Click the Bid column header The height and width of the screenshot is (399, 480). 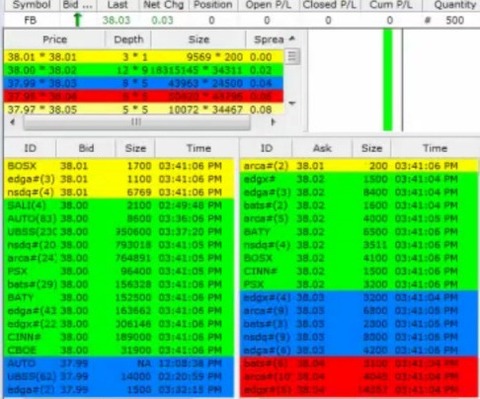click(86, 148)
